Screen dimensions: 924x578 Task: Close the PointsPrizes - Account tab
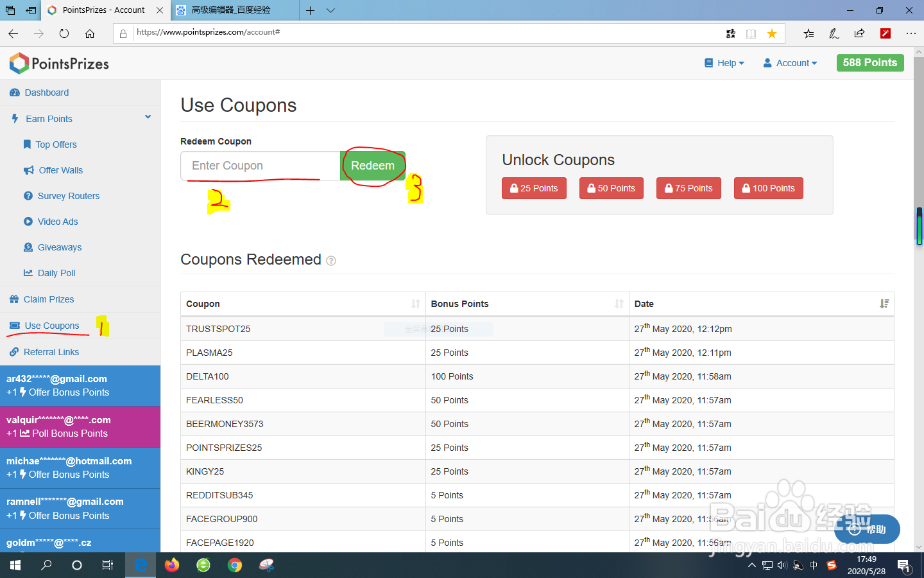click(160, 10)
